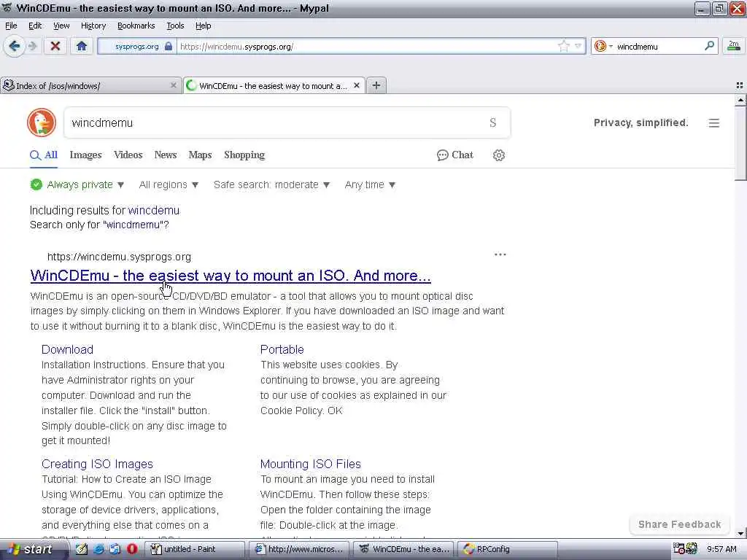747x560 pixels.
Task: Switch to 'Index of /isos/windows/' tab
Action: (x=85, y=86)
